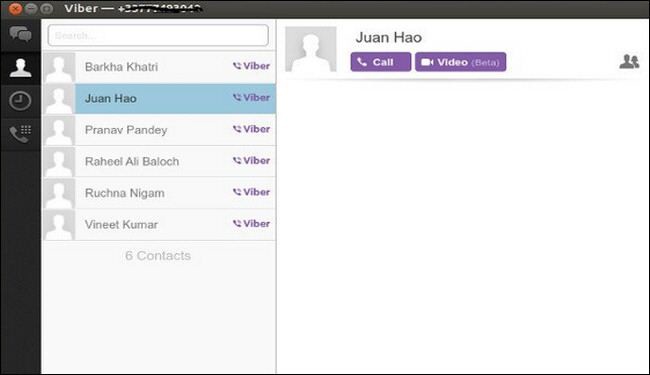
Task: Click Juan Hao's large profile picture
Action: click(311, 49)
